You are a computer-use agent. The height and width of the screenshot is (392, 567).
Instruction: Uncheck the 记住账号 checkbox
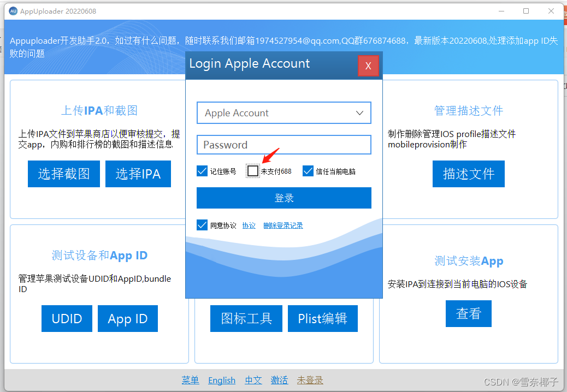(x=202, y=170)
